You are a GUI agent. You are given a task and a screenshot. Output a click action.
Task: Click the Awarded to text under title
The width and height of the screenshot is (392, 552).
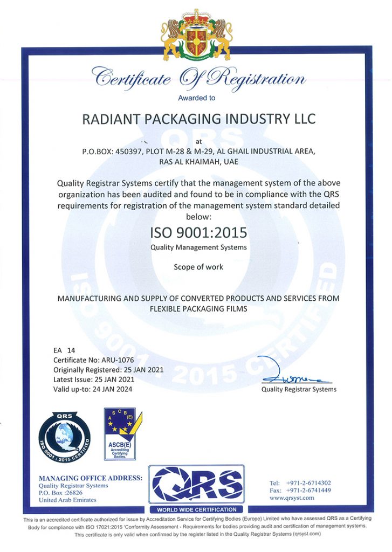196,98
